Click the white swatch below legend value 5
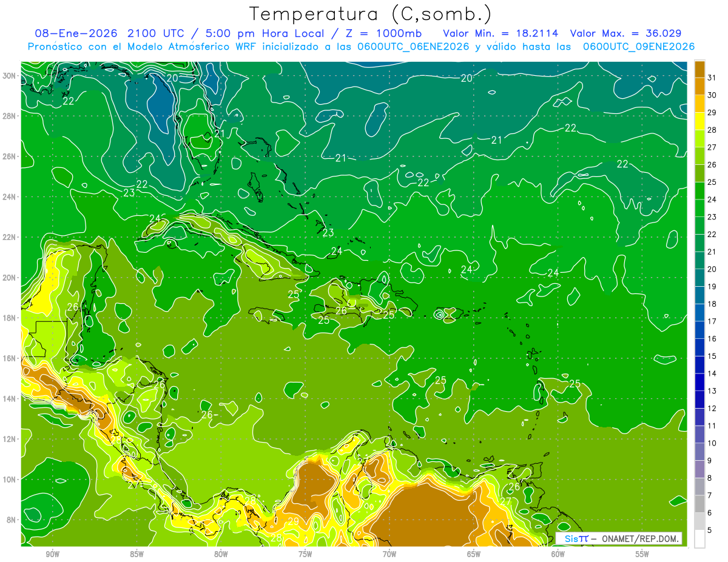Screen dimensions: 728x562 coord(699,539)
